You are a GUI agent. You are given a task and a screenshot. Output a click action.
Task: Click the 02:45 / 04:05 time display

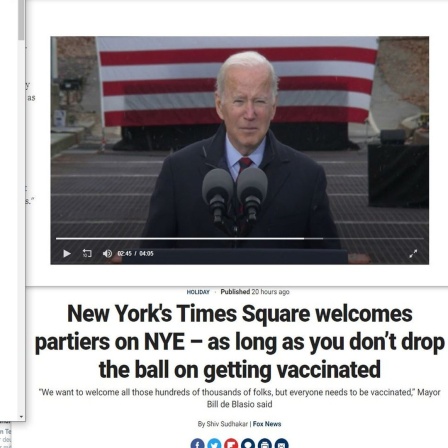[135, 254]
